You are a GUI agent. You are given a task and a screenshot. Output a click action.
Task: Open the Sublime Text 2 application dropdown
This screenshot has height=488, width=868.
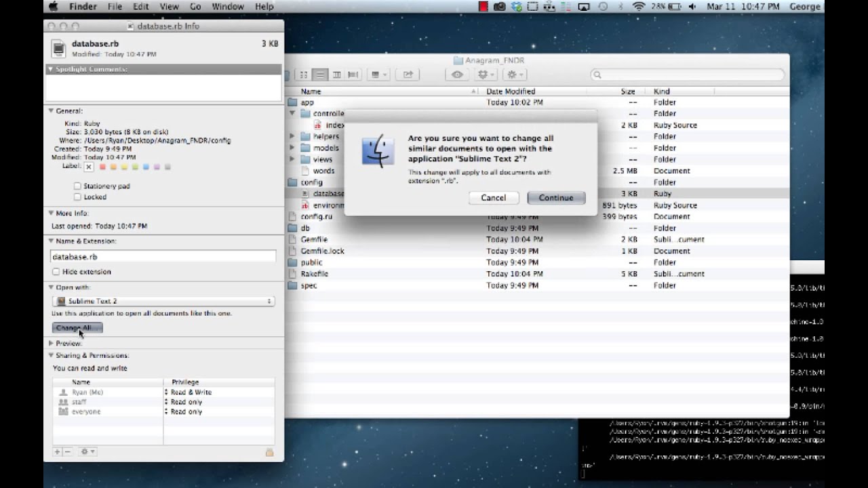(163, 301)
